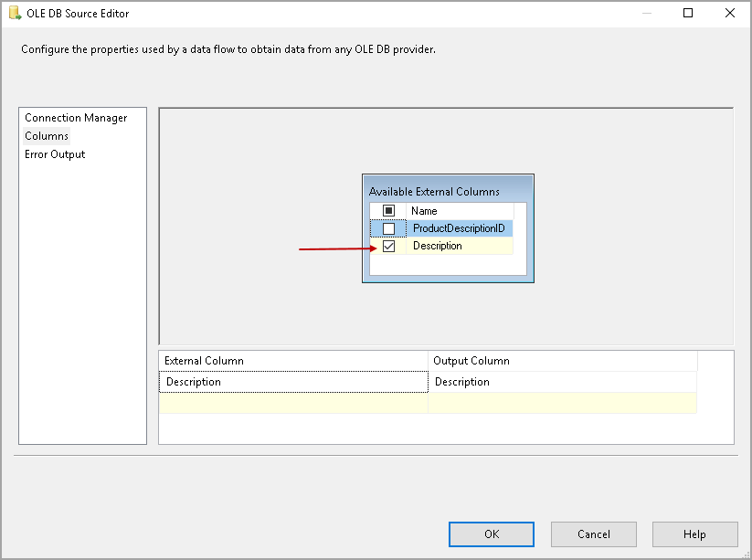The height and width of the screenshot is (560, 752).
Task: Check the ProductDescriptionID column checkbox
Action: (x=388, y=228)
